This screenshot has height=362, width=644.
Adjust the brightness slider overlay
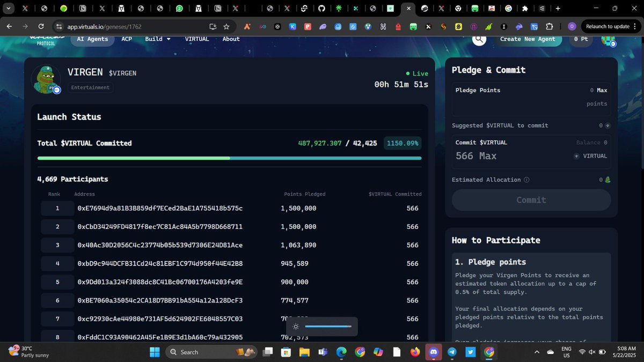pos(328,326)
